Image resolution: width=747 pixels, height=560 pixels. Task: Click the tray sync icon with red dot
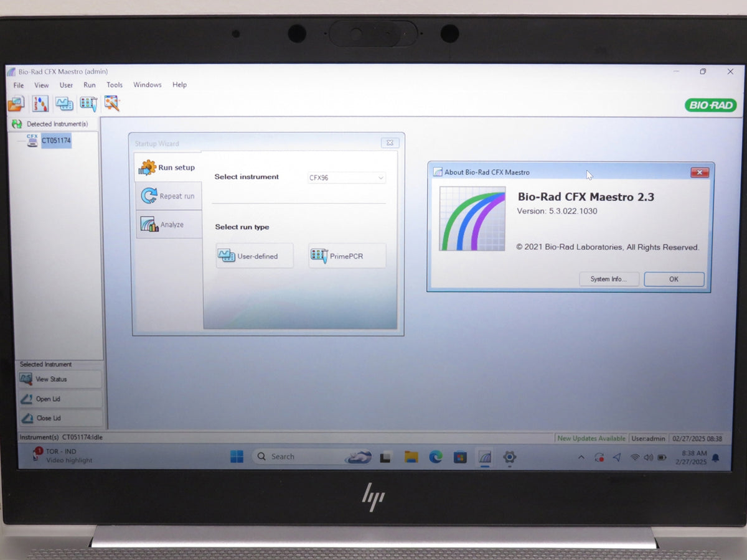point(599,457)
